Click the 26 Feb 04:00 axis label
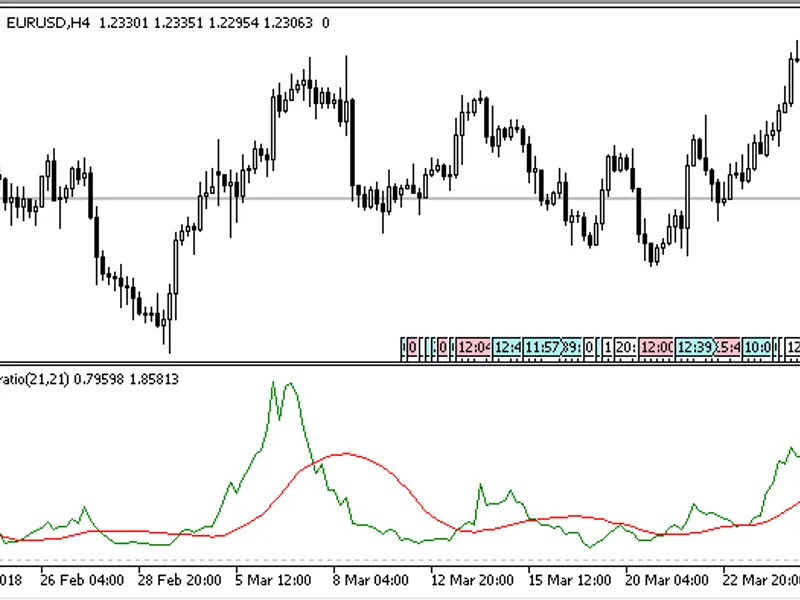This screenshot has height=600, width=800. click(x=82, y=580)
